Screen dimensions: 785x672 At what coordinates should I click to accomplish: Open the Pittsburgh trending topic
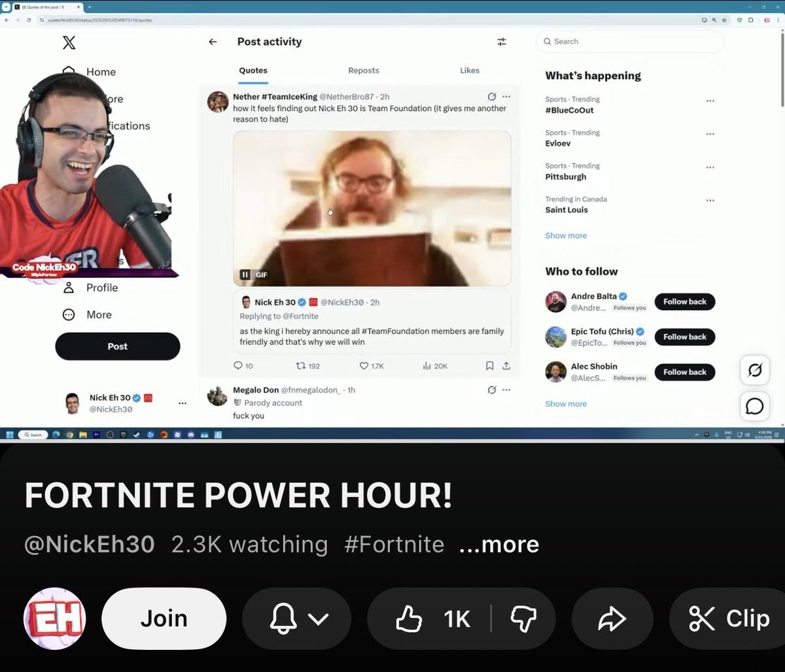566,176
